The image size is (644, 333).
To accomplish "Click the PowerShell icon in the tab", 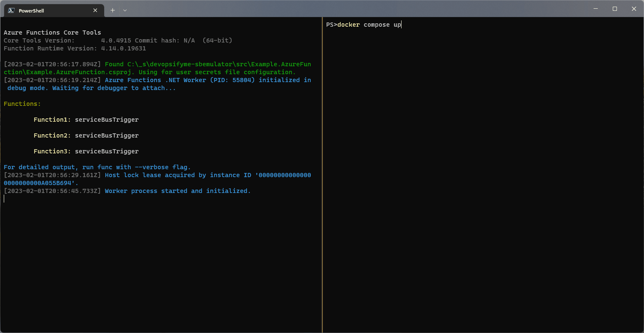I will pyautogui.click(x=11, y=10).
